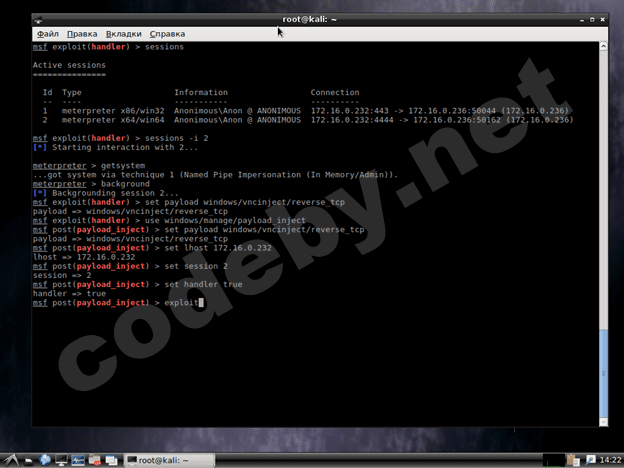Launch the web browser globe icon

[45, 460]
